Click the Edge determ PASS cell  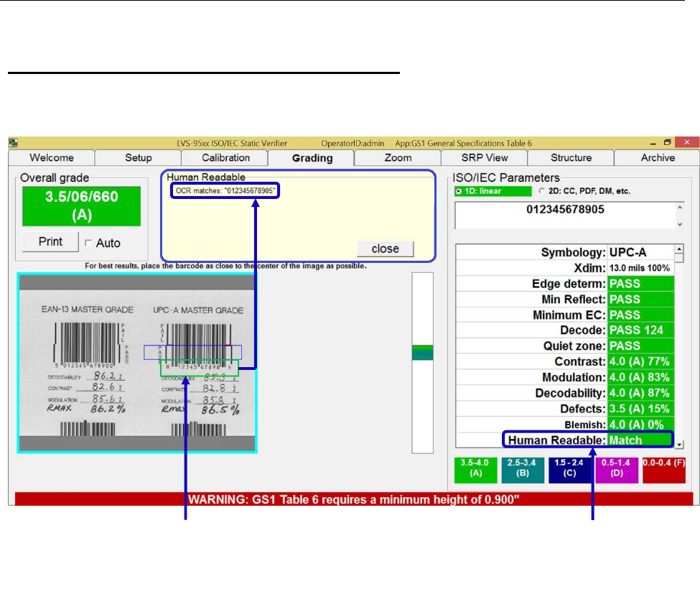[640, 284]
